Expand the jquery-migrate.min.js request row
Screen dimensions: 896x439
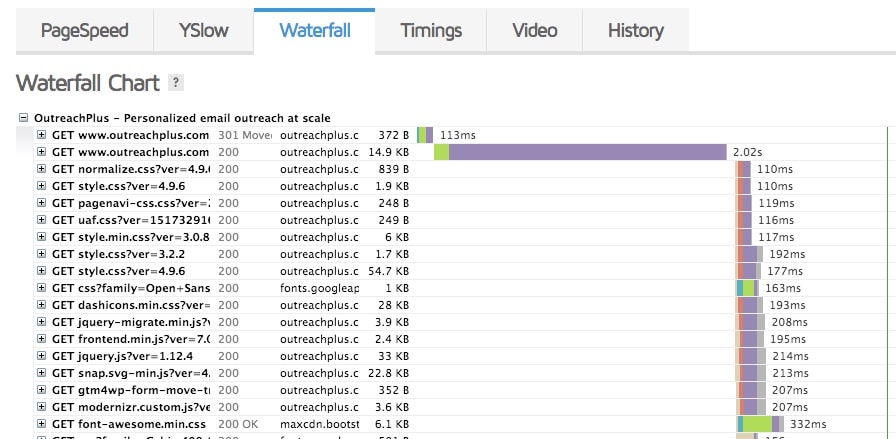[x=42, y=322]
